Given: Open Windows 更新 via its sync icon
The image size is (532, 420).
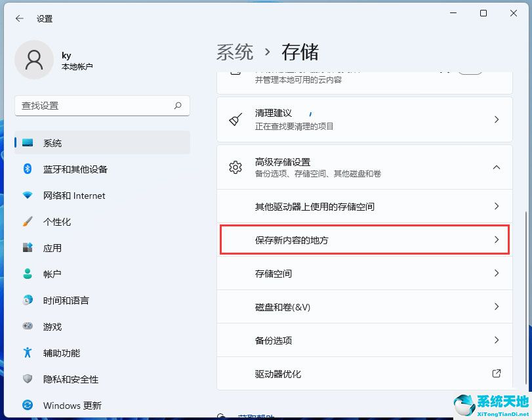Looking at the screenshot, I should (x=27, y=406).
